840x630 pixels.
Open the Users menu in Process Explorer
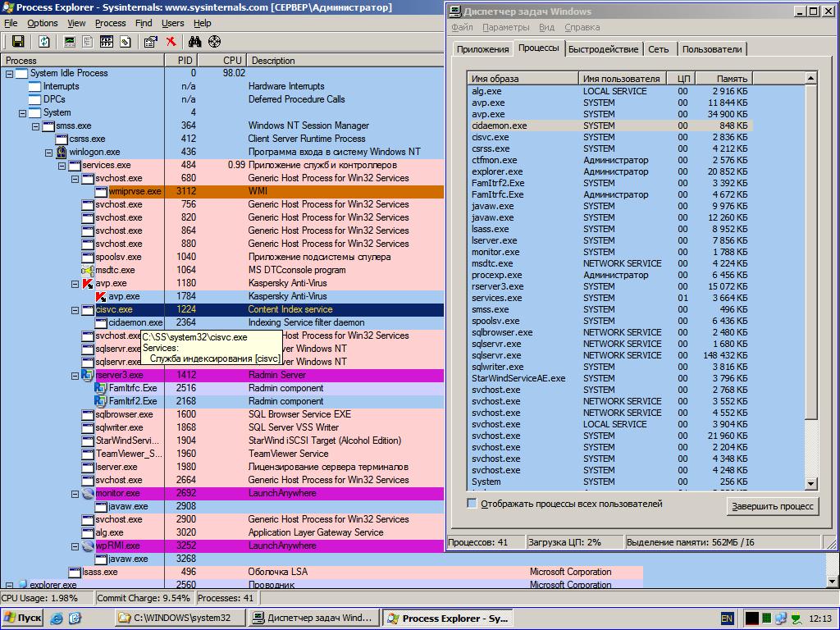click(x=172, y=23)
